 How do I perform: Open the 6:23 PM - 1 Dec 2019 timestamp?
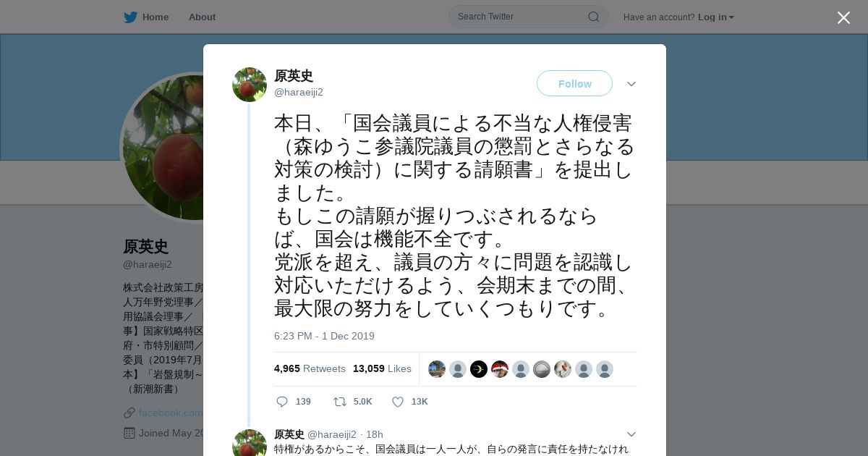coord(324,336)
